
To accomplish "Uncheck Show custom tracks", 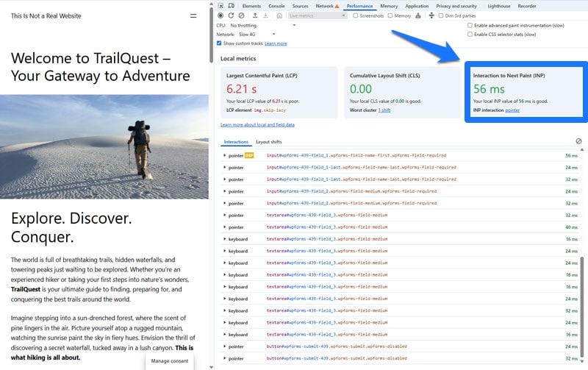I will 219,43.
